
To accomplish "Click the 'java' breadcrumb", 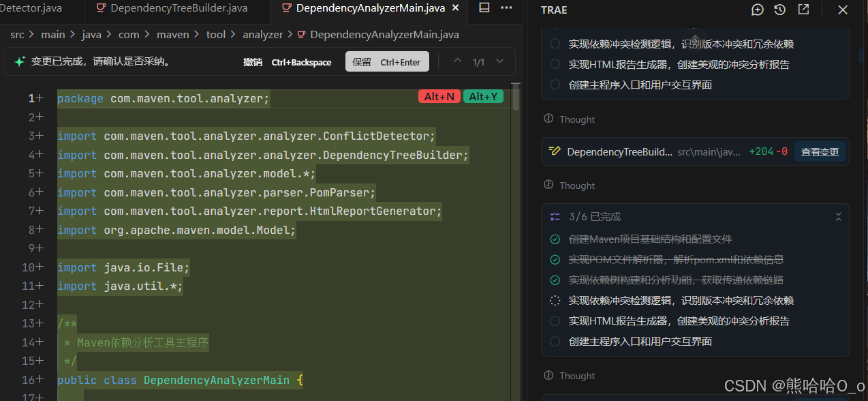I will pyautogui.click(x=91, y=34).
